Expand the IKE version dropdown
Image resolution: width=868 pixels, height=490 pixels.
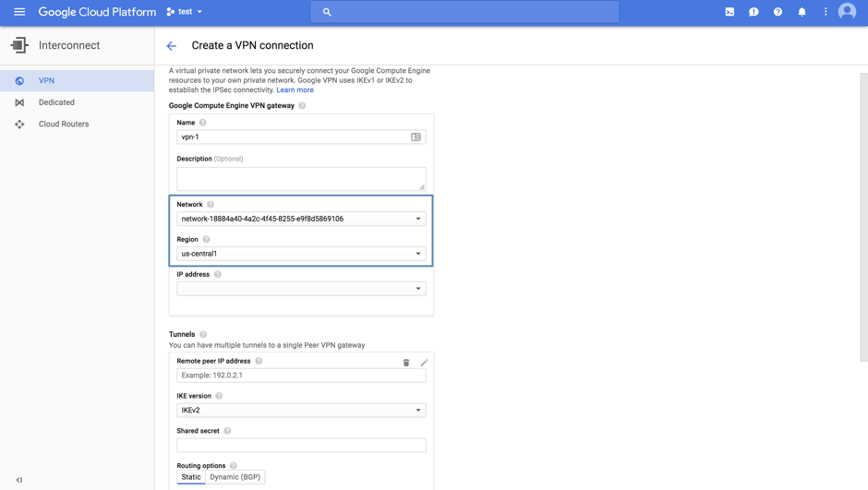(x=301, y=411)
